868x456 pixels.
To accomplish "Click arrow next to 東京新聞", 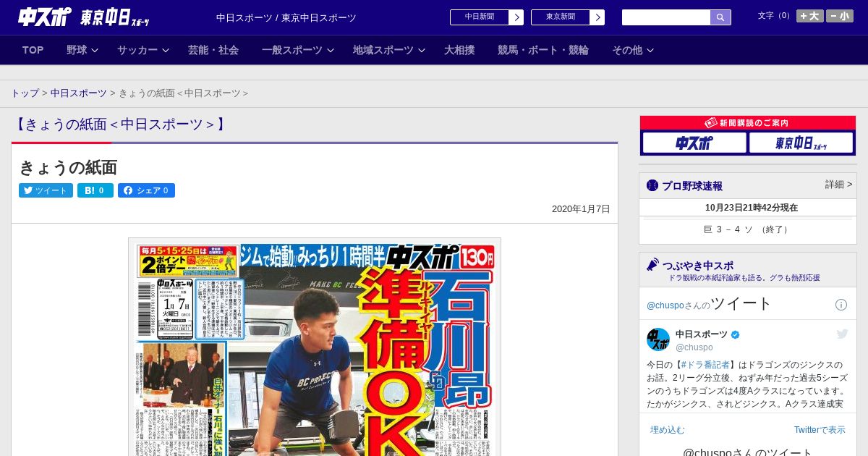I will coord(597,17).
